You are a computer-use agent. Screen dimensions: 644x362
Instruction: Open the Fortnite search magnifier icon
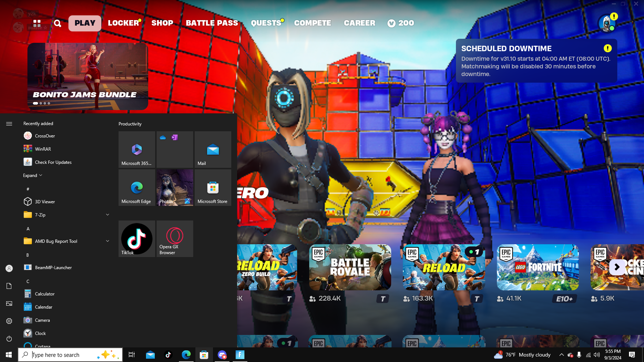click(57, 23)
